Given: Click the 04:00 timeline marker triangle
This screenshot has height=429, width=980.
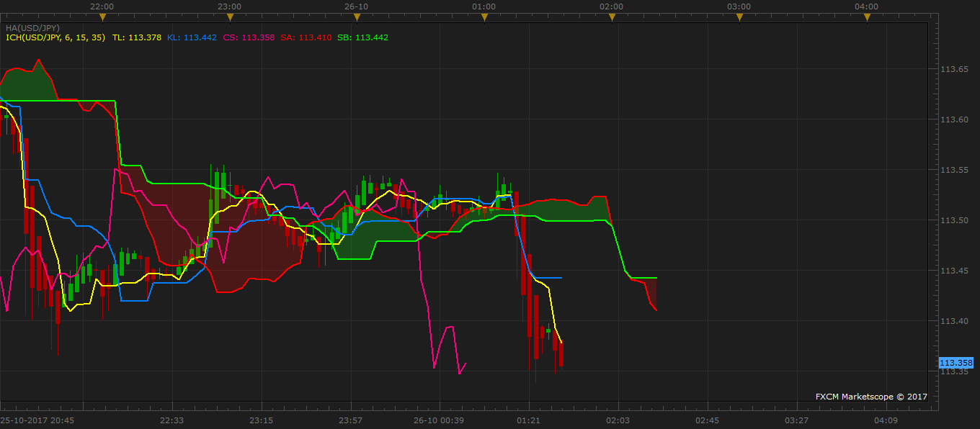Looking at the screenshot, I should [867, 16].
